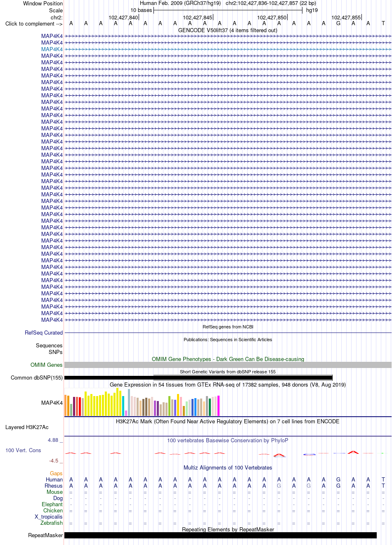
Task: Open the Multiz Alignments of 100 Vertebrates title
Action: click(x=228, y=467)
